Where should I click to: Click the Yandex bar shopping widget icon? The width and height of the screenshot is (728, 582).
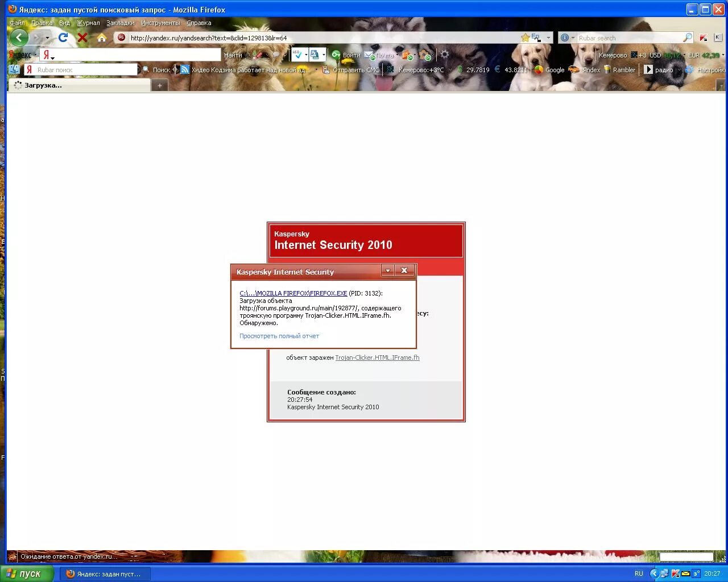pyautogui.click(x=407, y=55)
